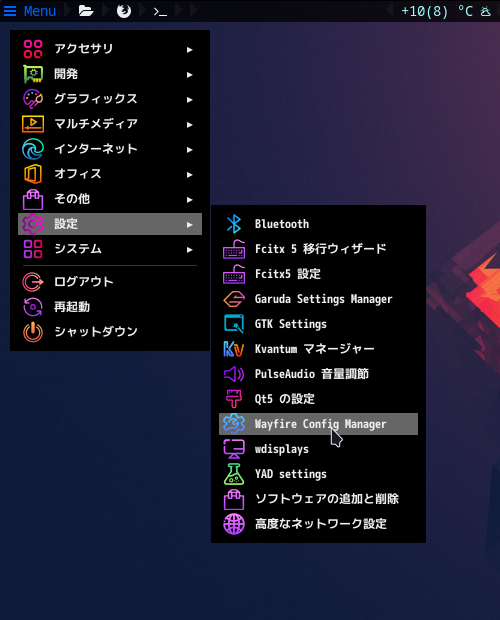This screenshot has width=500, height=620.
Task: Click the GTK Settings window icon
Action: [234, 324]
